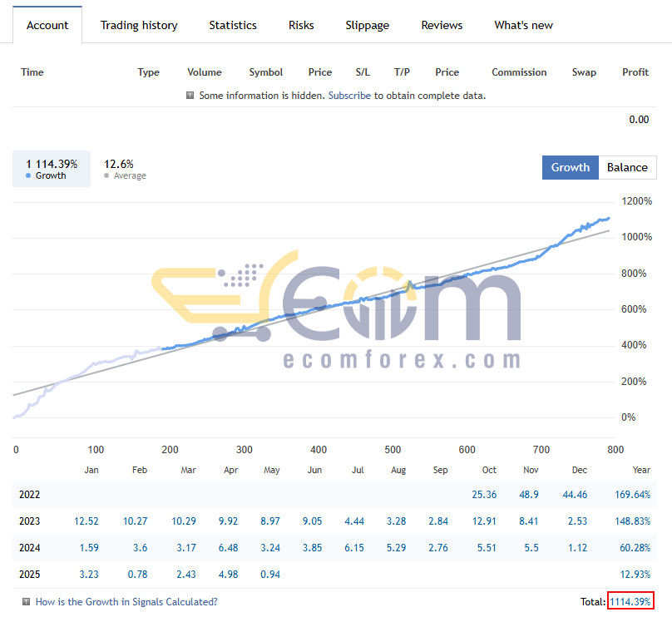The width and height of the screenshot is (672, 617).
Task: Click 2024 December value 1.12
Action: [x=577, y=548]
